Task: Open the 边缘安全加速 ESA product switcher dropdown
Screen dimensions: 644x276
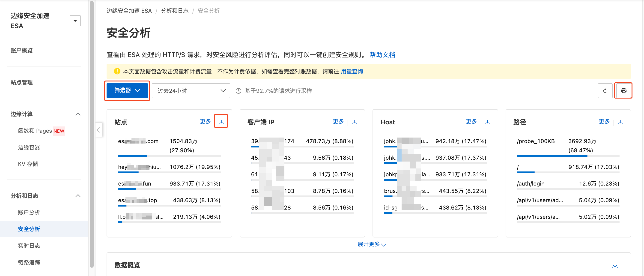Action: coord(75,21)
